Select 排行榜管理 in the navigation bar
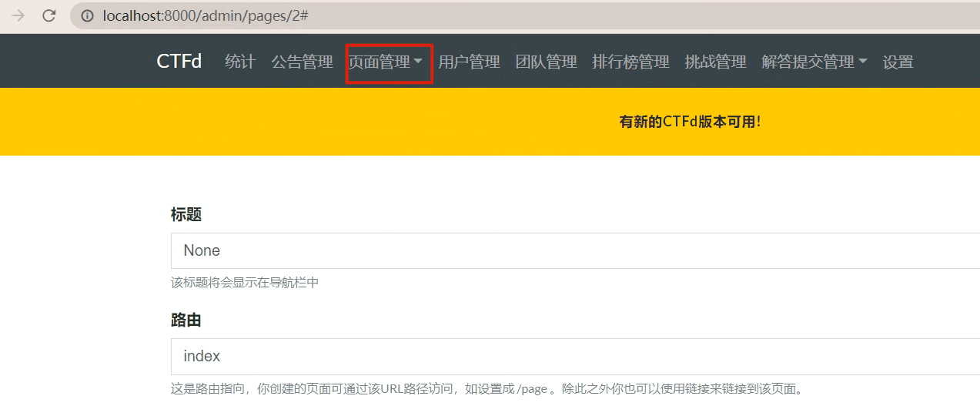Viewport: 980px width, 406px height. point(630,62)
